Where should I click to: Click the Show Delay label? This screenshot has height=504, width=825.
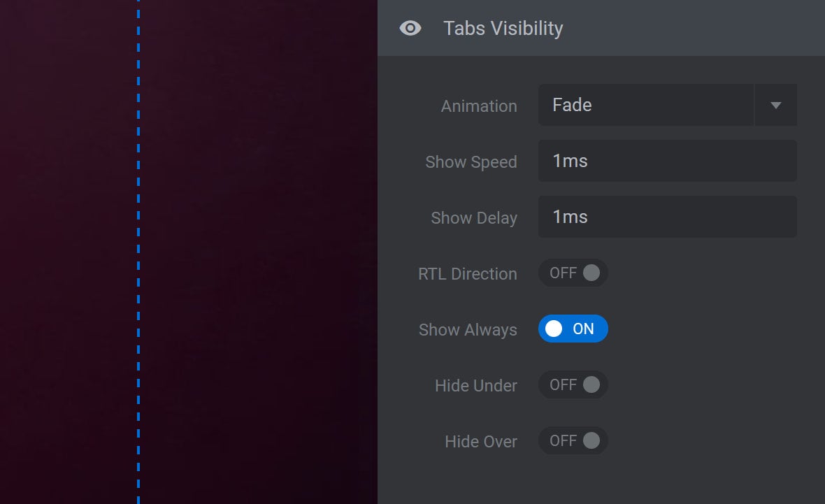pos(474,218)
